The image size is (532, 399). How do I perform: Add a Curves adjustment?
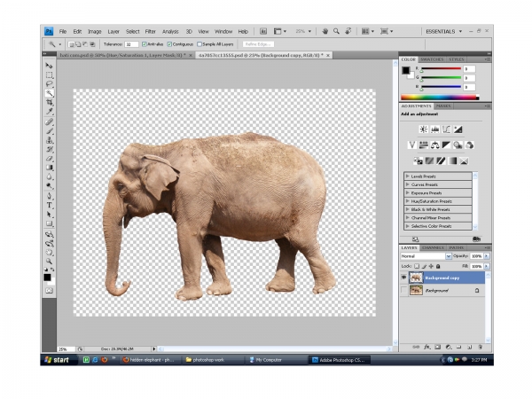point(447,129)
